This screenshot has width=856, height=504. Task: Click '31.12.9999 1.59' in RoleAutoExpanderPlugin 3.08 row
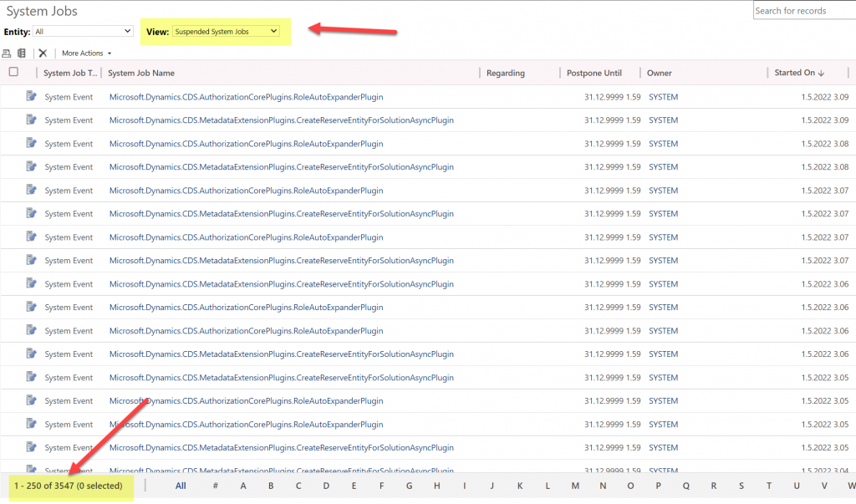613,144
